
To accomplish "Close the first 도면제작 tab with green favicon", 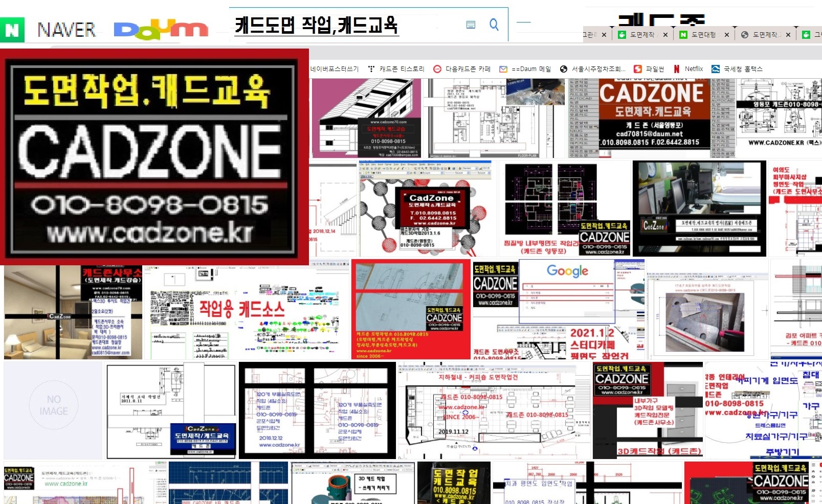I will [x=665, y=35].
